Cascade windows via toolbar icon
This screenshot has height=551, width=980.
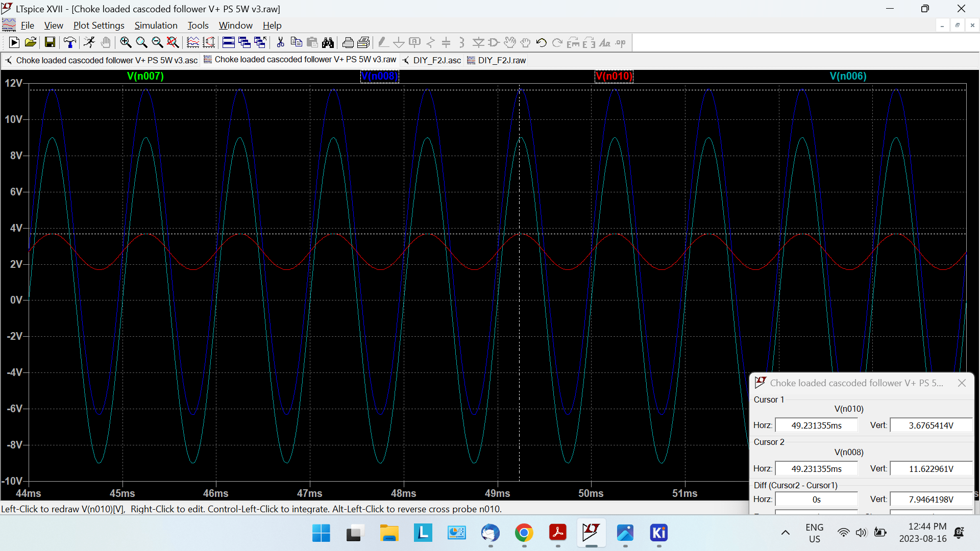coord(244,43)
